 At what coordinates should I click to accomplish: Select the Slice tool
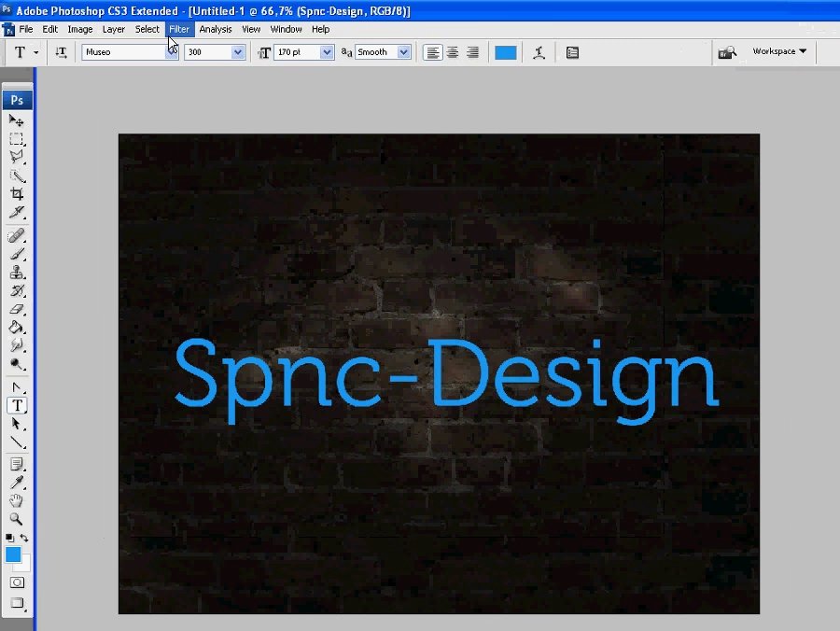coord(17,212)
